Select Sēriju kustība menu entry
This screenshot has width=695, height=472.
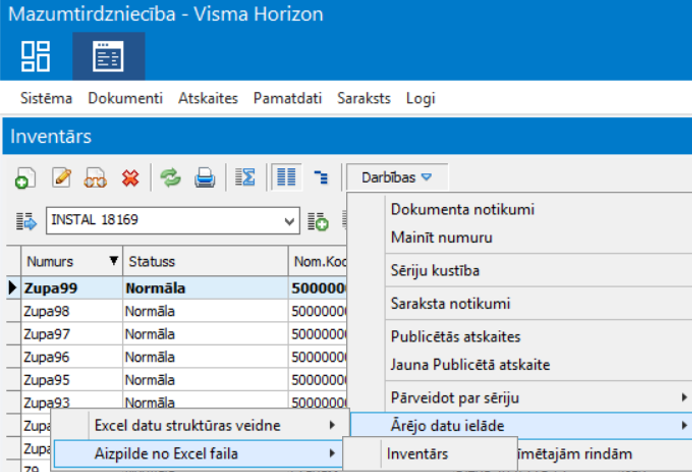pos(435,270)
